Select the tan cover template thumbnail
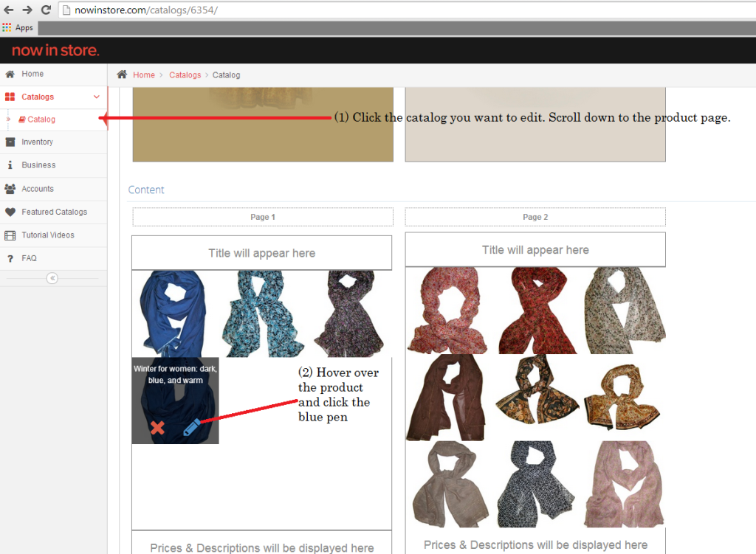 click(x=263, y=124)
